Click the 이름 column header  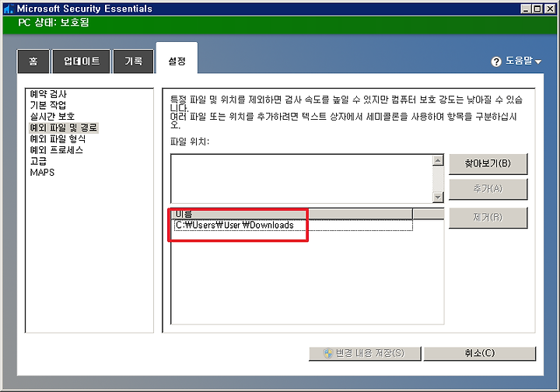292,214
